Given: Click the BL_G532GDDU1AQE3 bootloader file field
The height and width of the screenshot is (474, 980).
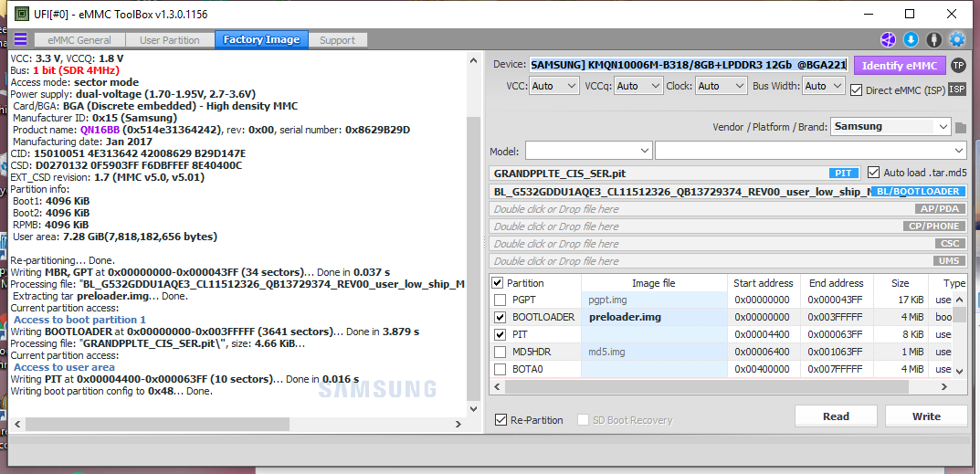Looking at the screenshot, I should tap(728, 192).
